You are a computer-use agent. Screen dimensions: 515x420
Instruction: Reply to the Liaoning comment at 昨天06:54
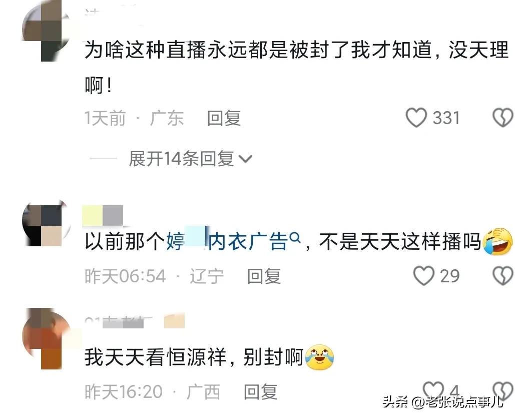264,276
